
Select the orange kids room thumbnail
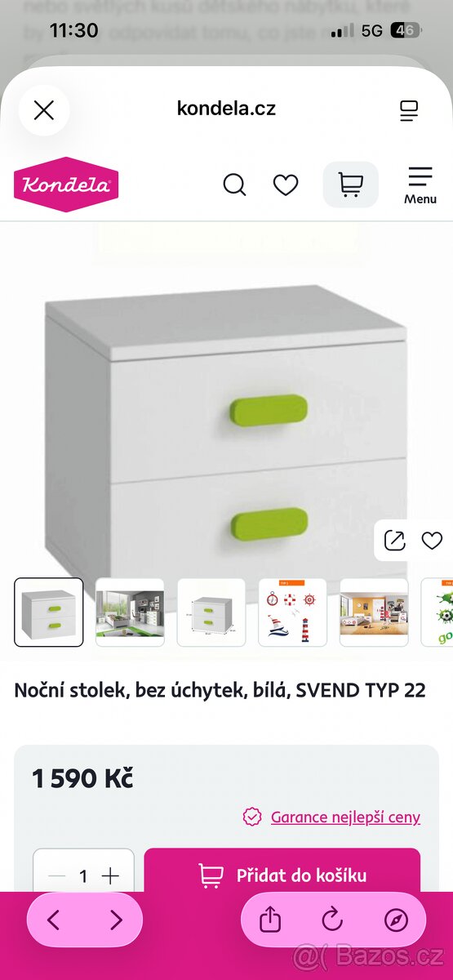[x=374, y=612]
